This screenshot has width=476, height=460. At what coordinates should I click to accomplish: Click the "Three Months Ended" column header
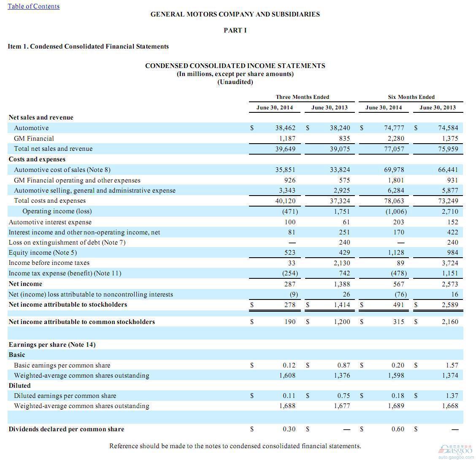(303, 97)
